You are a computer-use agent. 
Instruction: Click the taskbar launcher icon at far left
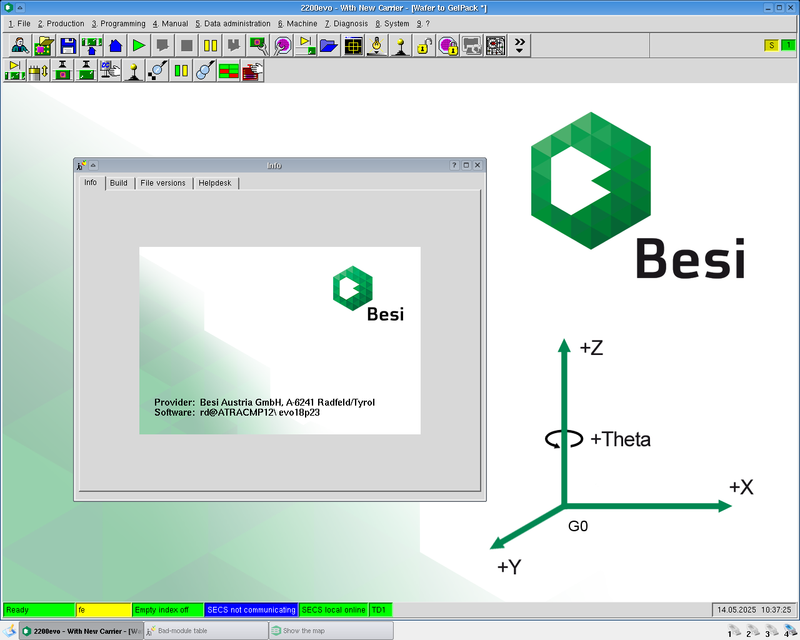(x=9, y=631)
